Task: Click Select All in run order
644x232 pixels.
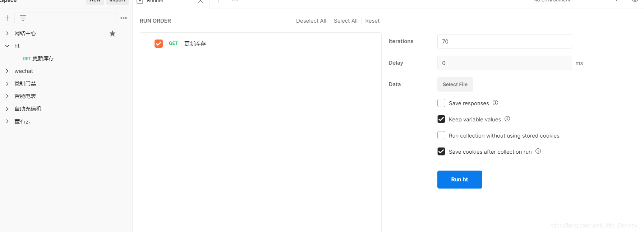Action: click(x=346, y=21)
